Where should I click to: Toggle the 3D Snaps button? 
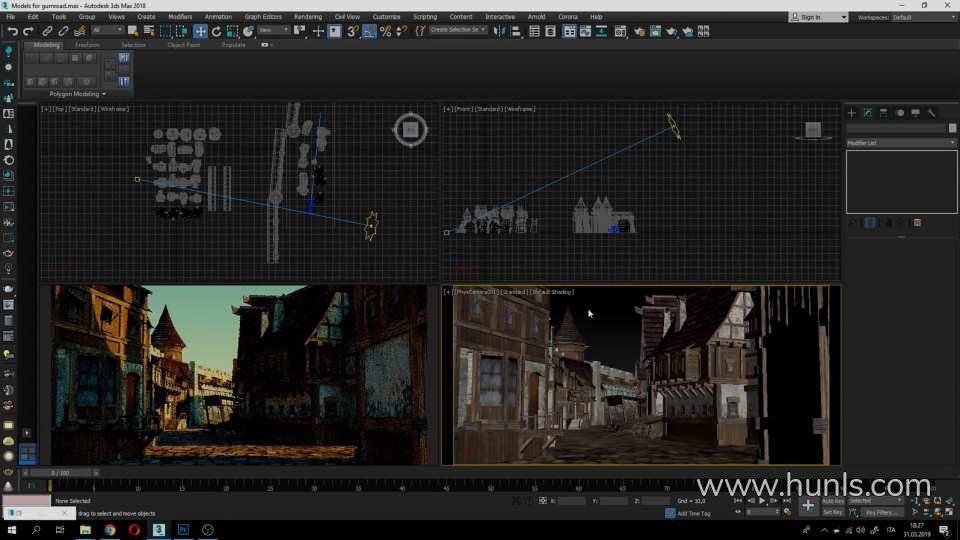pos(353,31)
